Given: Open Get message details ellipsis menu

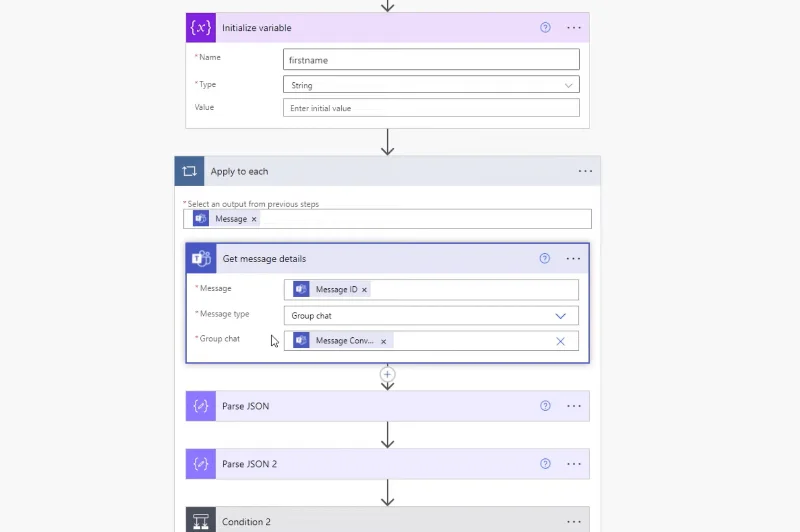Looking at the screenshot, I should tap(573, 259).
